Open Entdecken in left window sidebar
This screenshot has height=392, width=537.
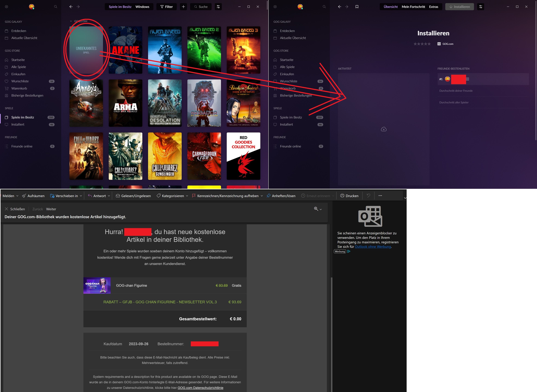point(19,31)
